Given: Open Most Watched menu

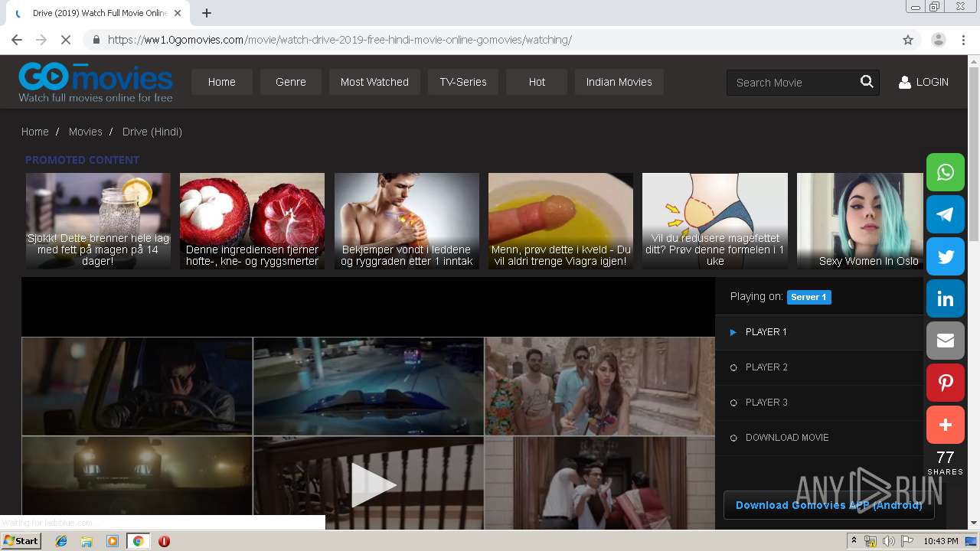Looking at the screenshot, I should coord(374,82).
